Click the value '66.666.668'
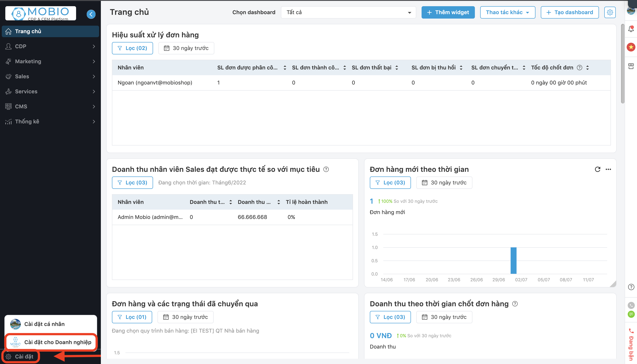This screenshot has height=364, width=637. click(252, 217)
